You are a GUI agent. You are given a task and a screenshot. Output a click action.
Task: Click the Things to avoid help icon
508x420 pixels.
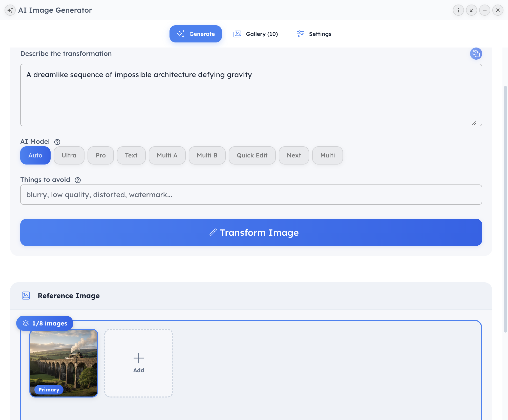(x=78, y=180)
